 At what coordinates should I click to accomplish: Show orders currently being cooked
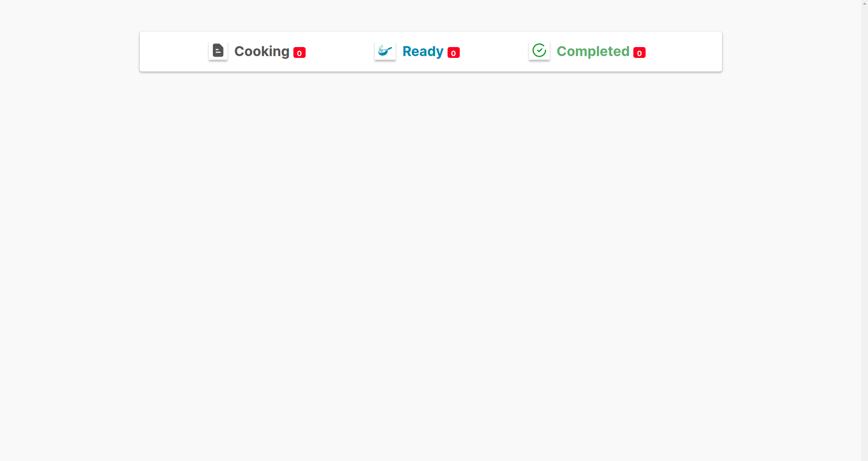click(x=257, y=51)
